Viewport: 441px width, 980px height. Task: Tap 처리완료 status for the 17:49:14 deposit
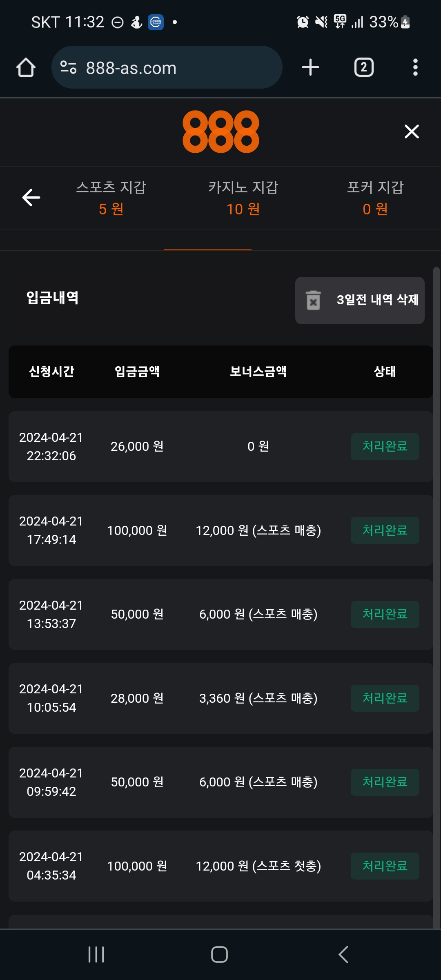point(385,530)
